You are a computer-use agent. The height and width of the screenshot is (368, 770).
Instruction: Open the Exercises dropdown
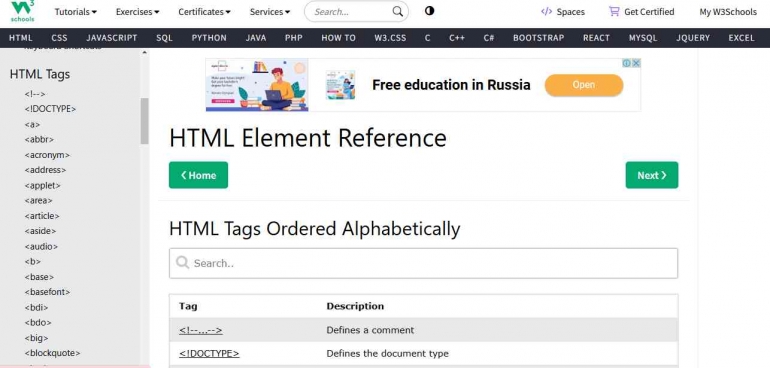pyautogui.click(x=138, y=12)
